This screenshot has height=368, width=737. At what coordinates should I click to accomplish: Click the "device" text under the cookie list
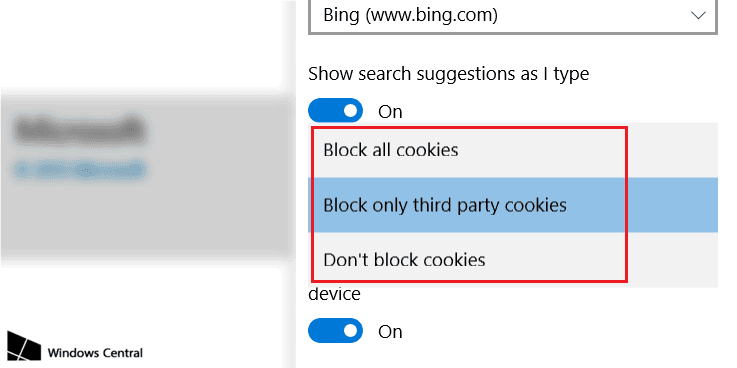[334, 294]
